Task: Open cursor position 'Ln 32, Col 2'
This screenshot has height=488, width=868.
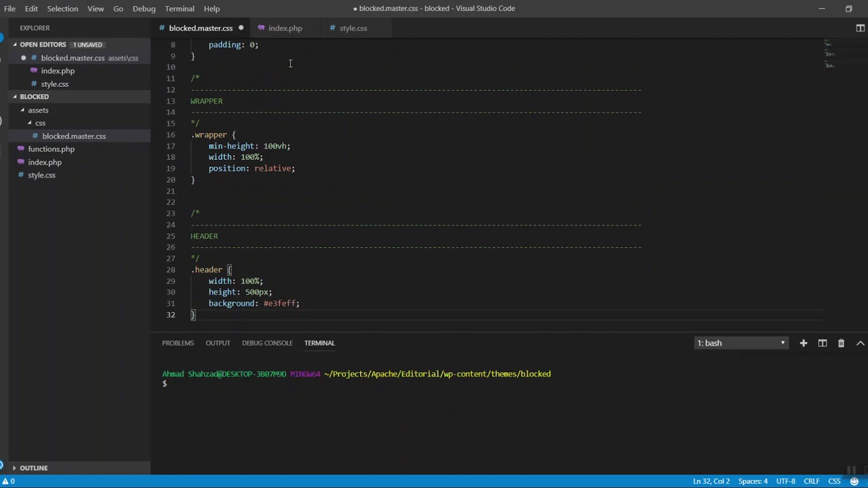Action: [x=711, y=481]
